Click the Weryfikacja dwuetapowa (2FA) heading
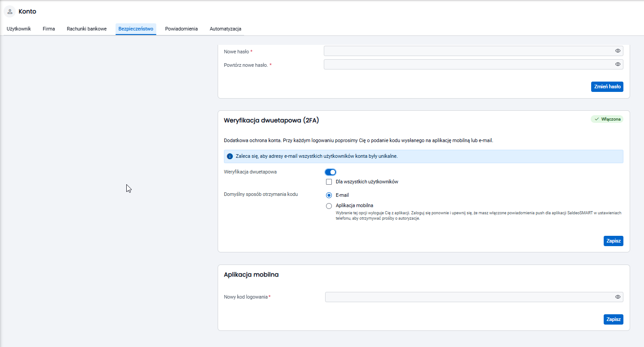 [x=271, y=120]
